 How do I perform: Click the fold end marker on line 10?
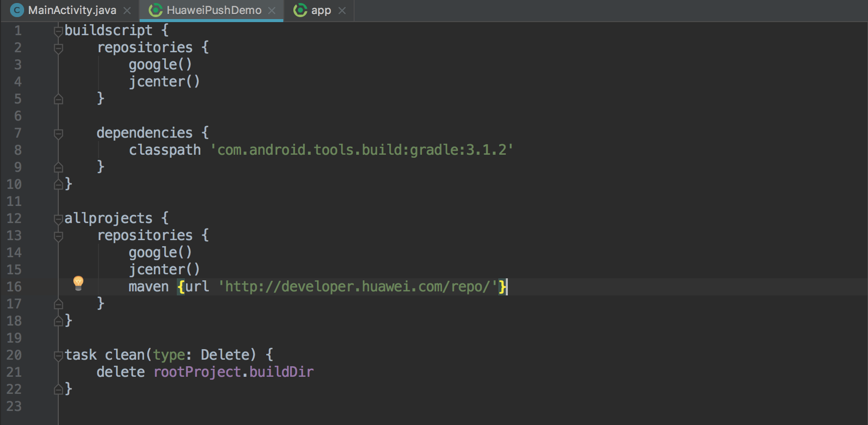tap(58, 184)
